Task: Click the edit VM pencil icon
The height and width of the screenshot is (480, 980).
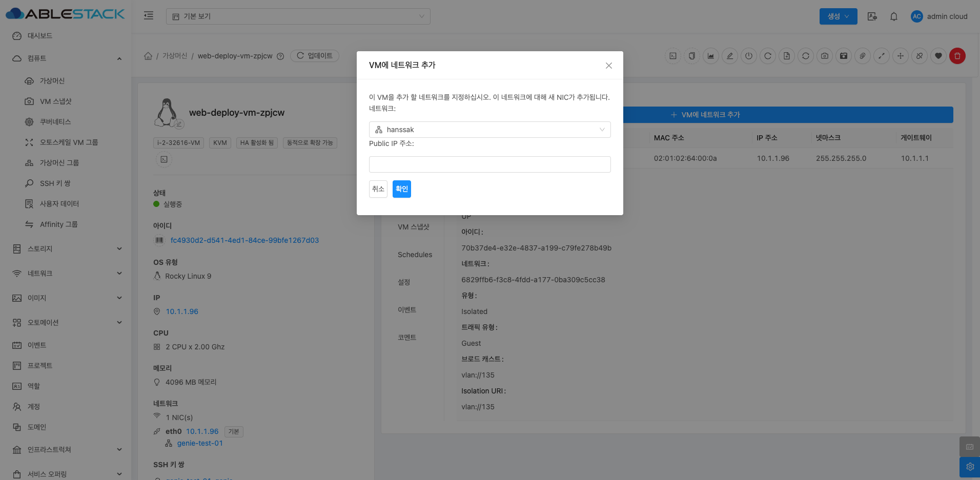Action: pyautogui.click(x=730, y=56)
